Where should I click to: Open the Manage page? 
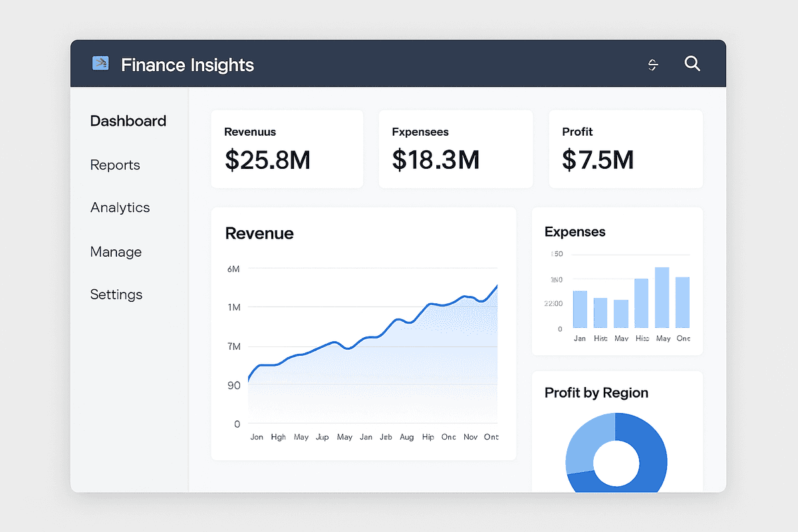[116, 252]
